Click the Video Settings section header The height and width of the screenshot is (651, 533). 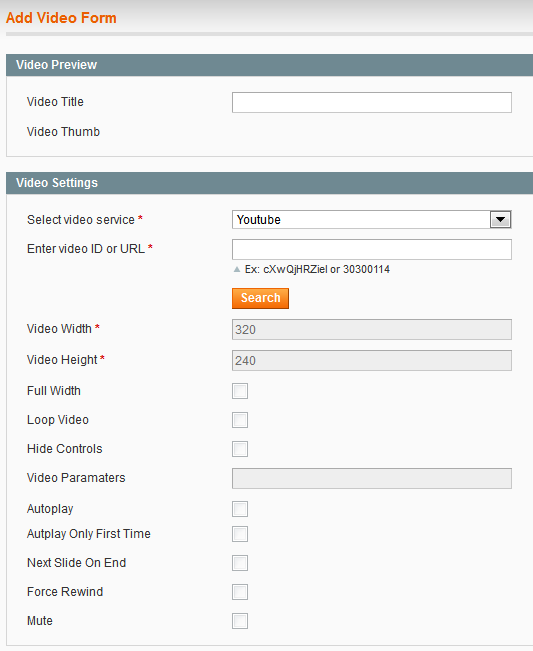[269, 183]
